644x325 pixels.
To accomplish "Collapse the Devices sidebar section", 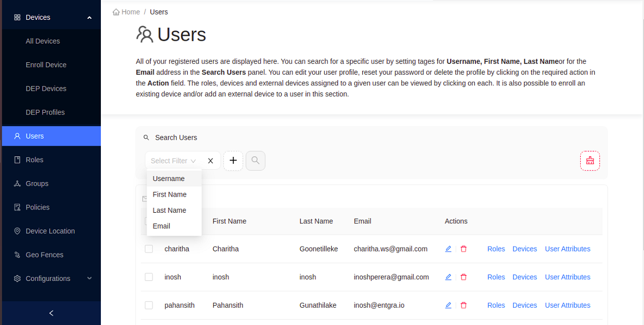I will 89,18.
